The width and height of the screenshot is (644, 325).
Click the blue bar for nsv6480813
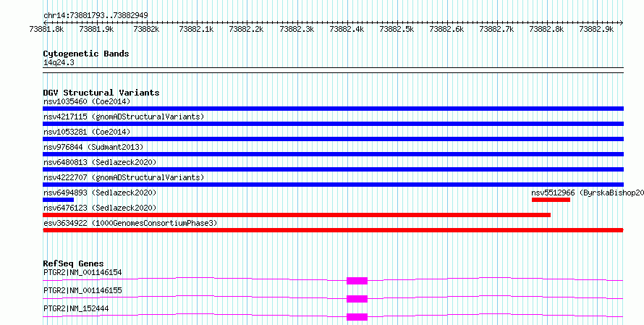tap(333, 169)
